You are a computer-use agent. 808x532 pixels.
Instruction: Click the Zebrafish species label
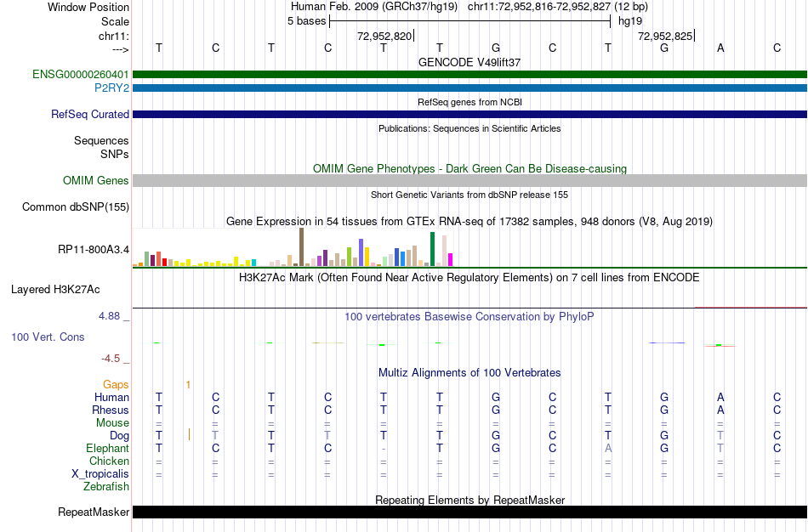click(106, 487)
